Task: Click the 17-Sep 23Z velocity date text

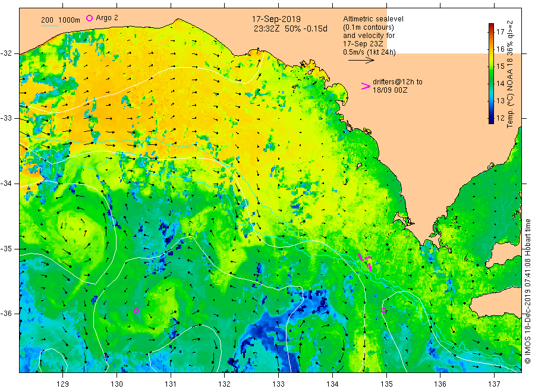Action: pos(363,44)
